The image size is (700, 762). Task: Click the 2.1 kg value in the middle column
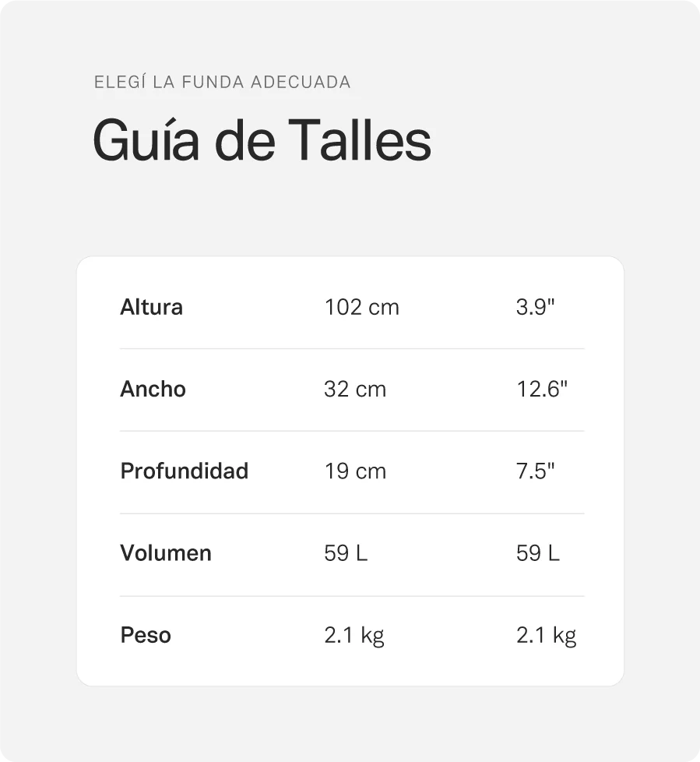[x=354, y=636]
